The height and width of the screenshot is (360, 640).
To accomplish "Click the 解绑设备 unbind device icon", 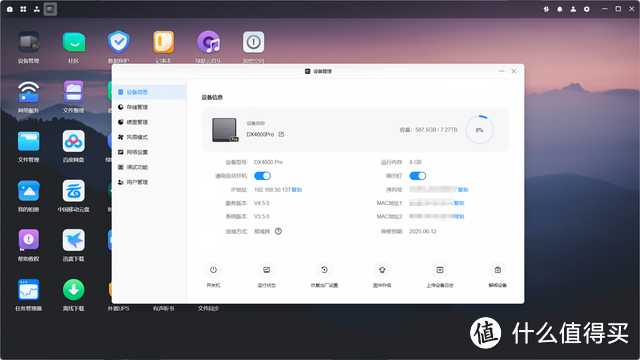I will [498, 270].
